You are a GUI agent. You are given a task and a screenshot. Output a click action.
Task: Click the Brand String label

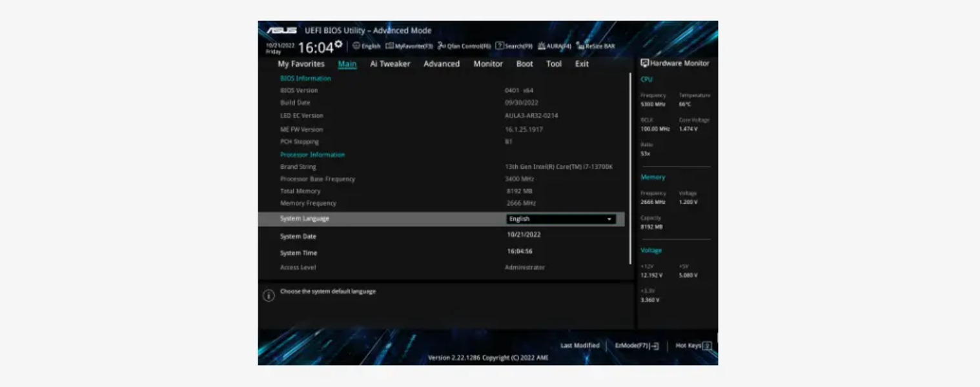298,167
